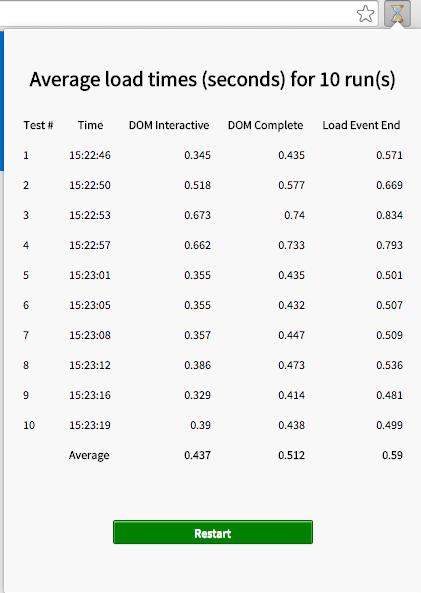This screenshot has width=421, height=593.
Task: Click the DOM Interactive column header
Action: click(x=169, y=125)
